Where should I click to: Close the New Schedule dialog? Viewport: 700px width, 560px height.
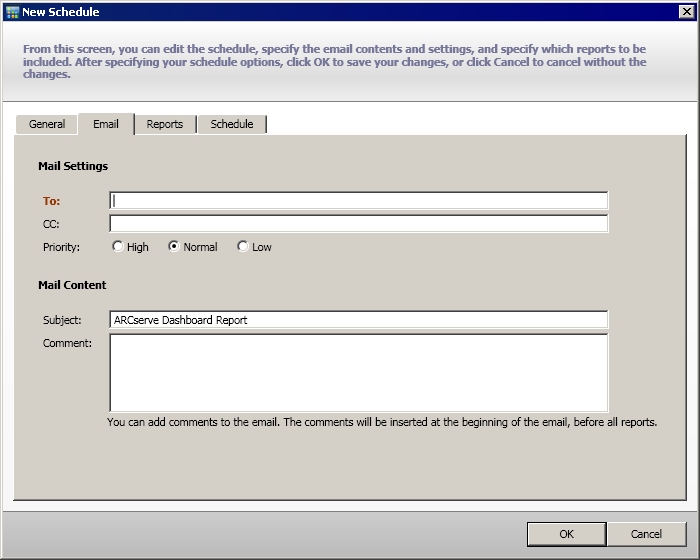pyautogui.click(x=686, y=12)
